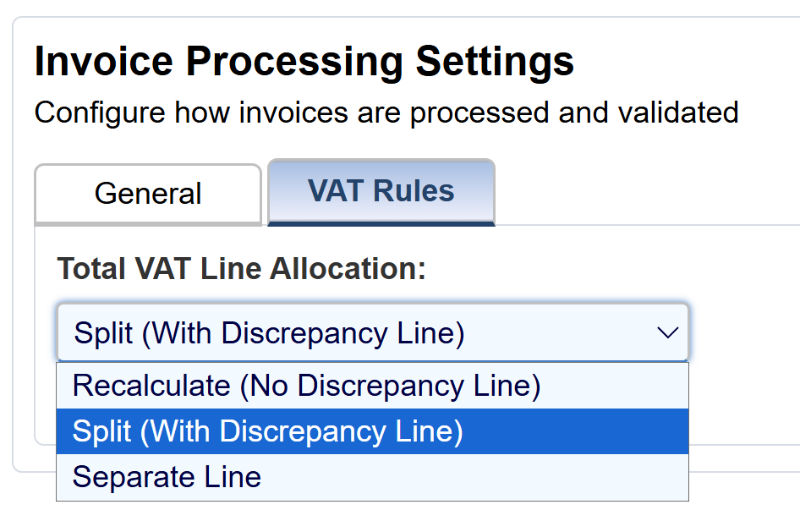Screen dimensions: 800x532
Task: Click the word 'General' on the inactive tab
Action: (148, 194)
